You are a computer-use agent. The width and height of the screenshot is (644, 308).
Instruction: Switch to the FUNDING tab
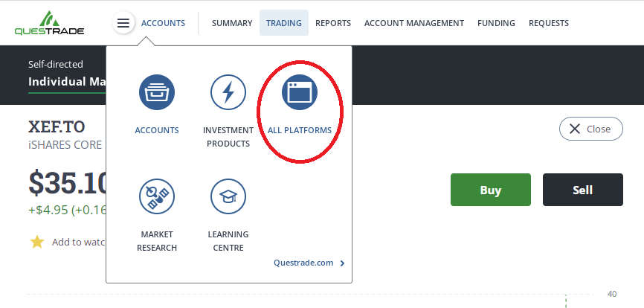point(496,23)
